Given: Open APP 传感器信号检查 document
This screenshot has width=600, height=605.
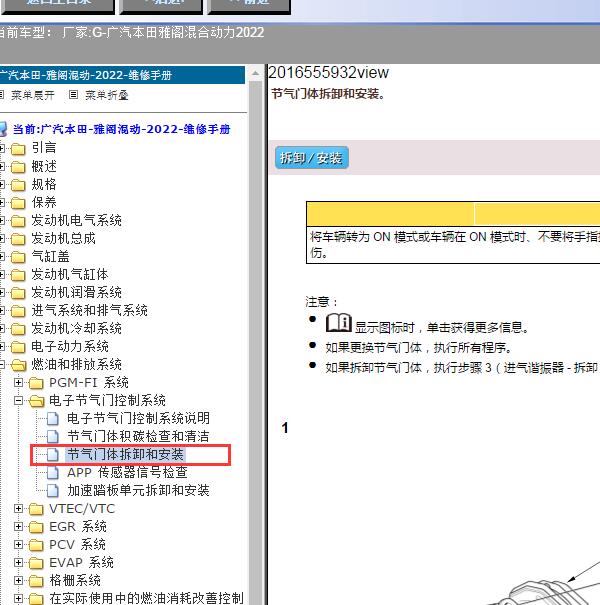Looking at the screenshot, I should (128, 472).
